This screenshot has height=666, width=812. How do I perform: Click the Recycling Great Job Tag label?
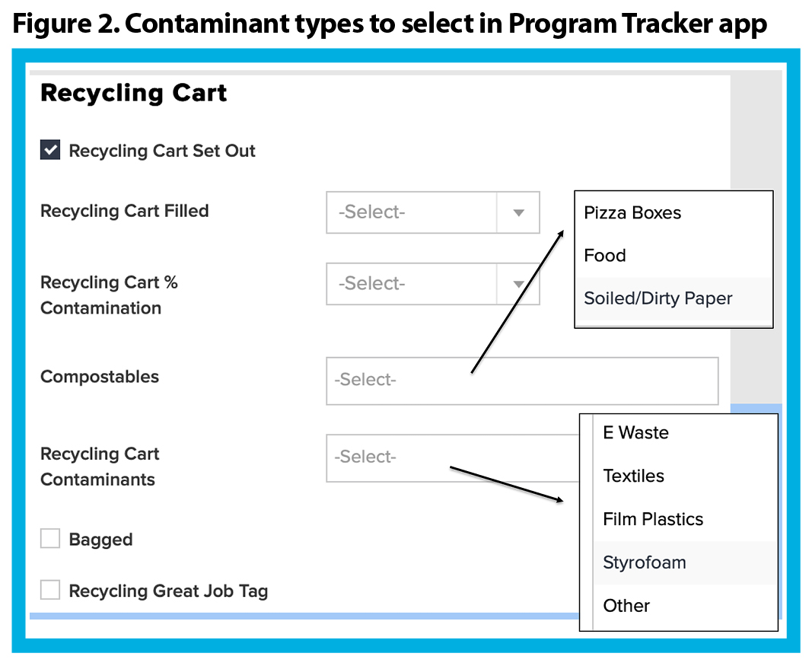168,591
